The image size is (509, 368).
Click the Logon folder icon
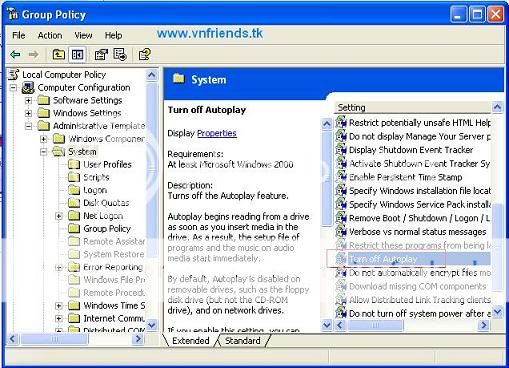[x=74, y=190]
